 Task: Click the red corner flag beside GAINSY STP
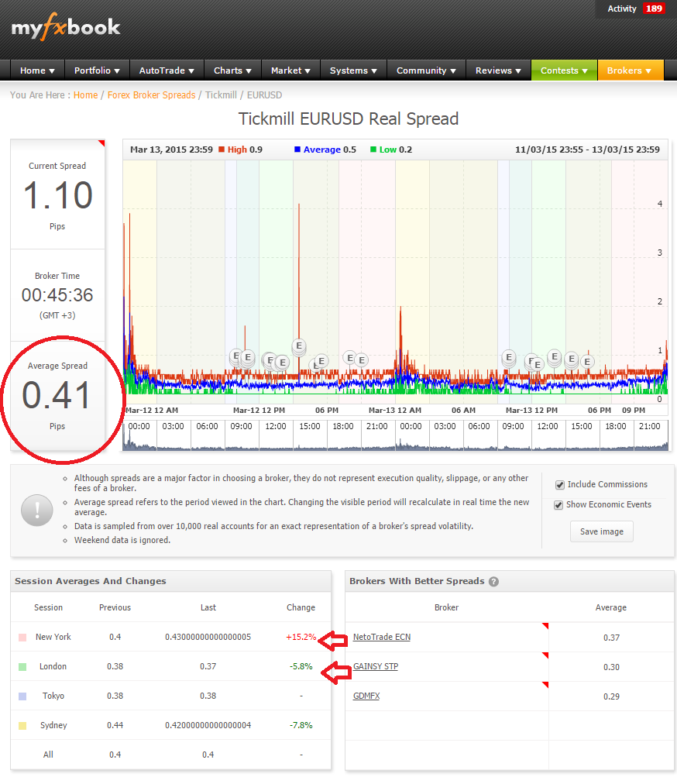tap(545, 655)
